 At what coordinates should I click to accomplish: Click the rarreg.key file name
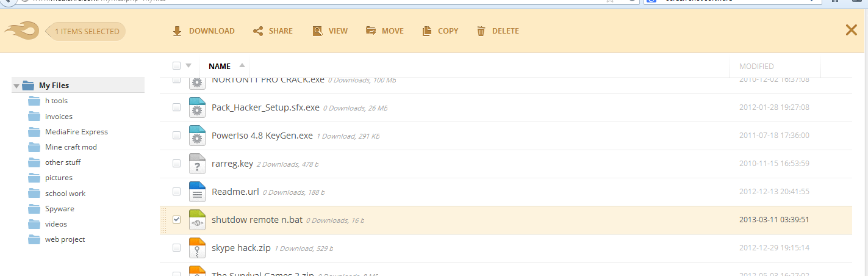pyautogui.click(x=232, y=164)
